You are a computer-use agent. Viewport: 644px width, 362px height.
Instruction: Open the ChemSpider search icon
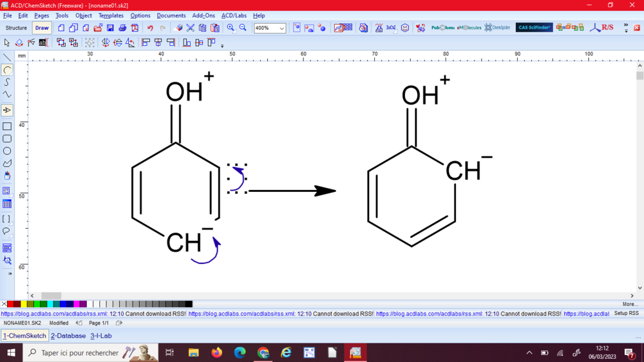[497, 28]
